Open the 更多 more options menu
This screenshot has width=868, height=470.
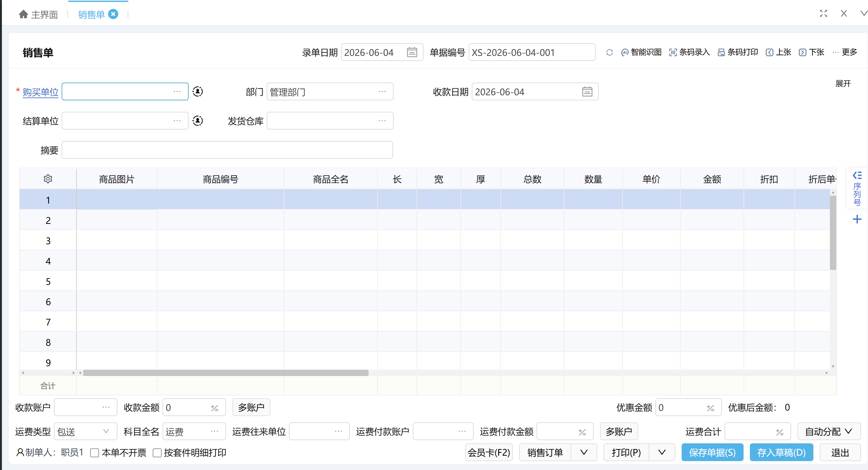click(845, 52)
